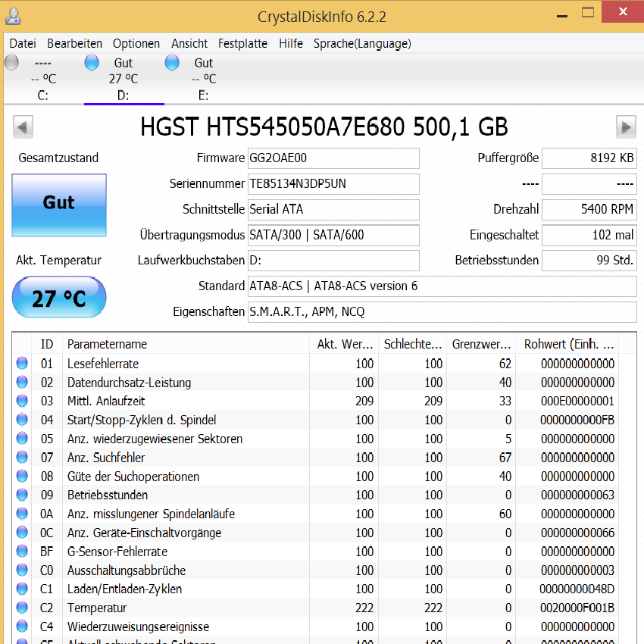Click the Seriennummer field TE85134N3DP5UN
The height and width of the screenshot is (644, 644).
(333, 183)
